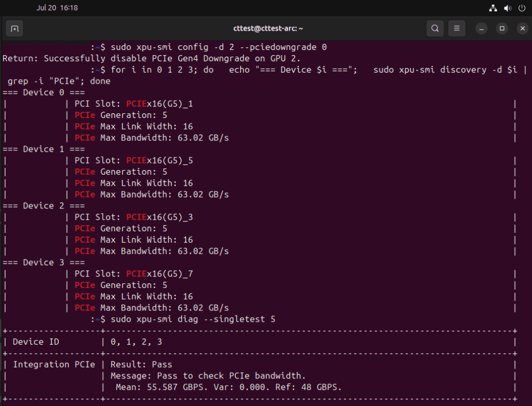Click PCIe Generation: 5 under Device 3
Image resolution: width=532 pixels, height=406 pixels.
point(121,285)
